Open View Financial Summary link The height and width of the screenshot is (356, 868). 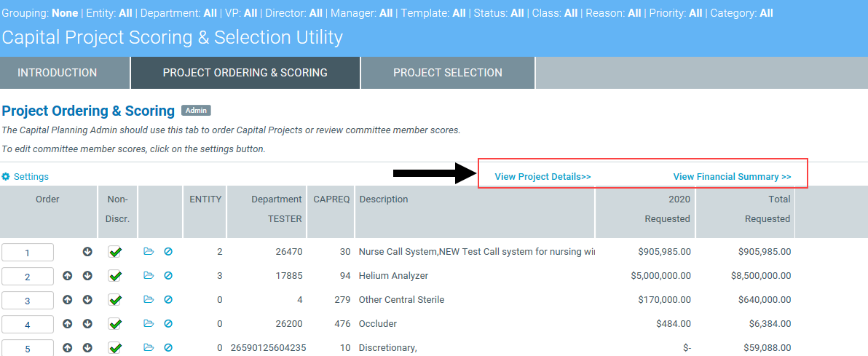coord(732,177)
